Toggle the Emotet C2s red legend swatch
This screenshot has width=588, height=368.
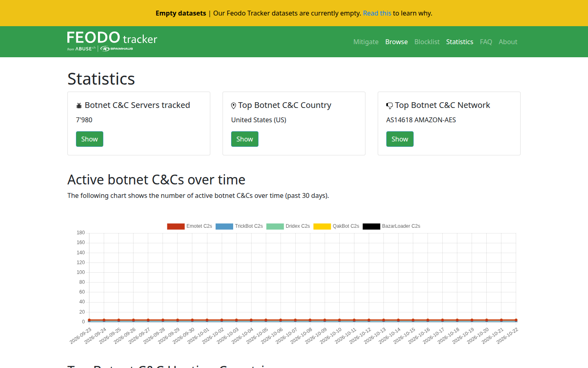pyautogui.click(x=176, y=226)
